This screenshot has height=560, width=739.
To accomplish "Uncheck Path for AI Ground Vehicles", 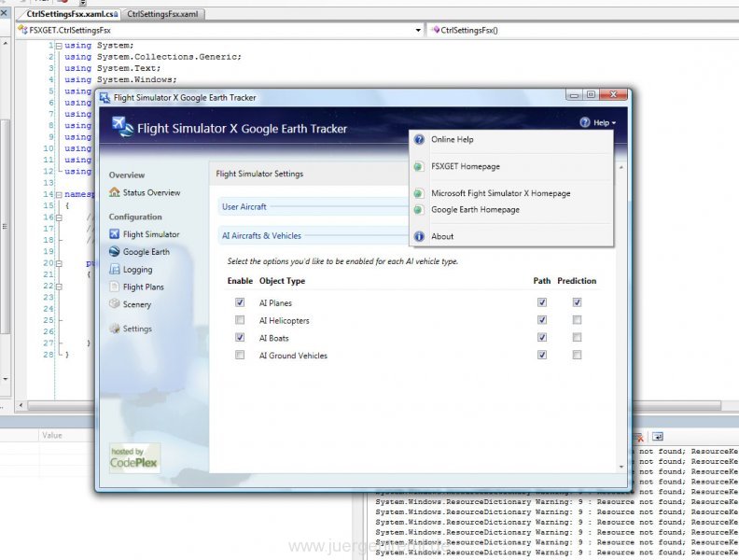I will click(542, 355).
